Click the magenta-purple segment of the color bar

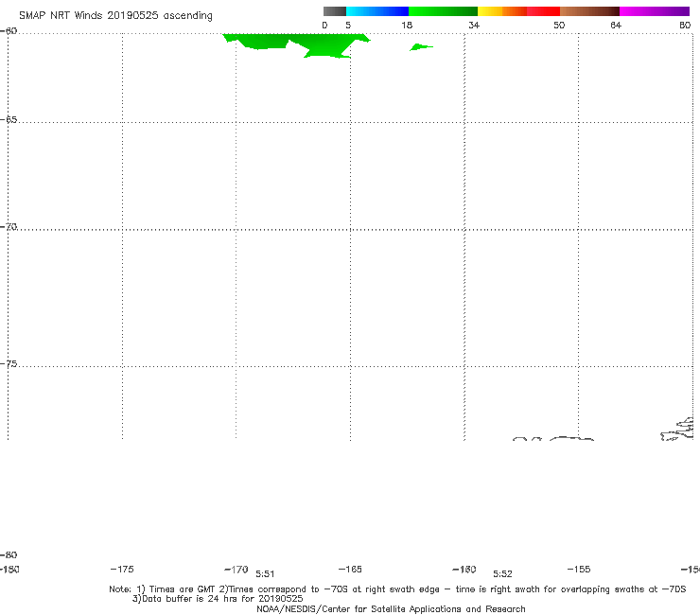click(x=655, y=11)
